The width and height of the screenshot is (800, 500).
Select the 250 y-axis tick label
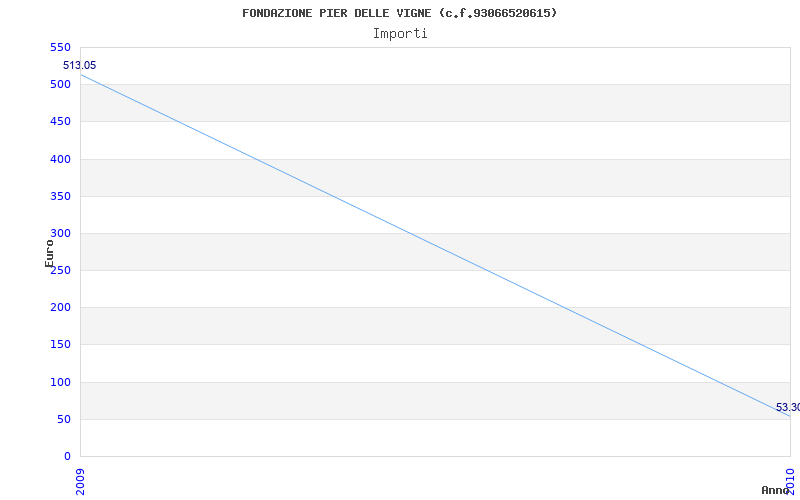pos(60,271)
